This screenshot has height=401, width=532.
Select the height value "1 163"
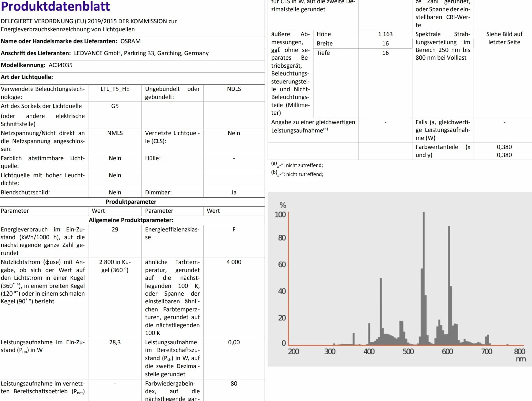385,34
